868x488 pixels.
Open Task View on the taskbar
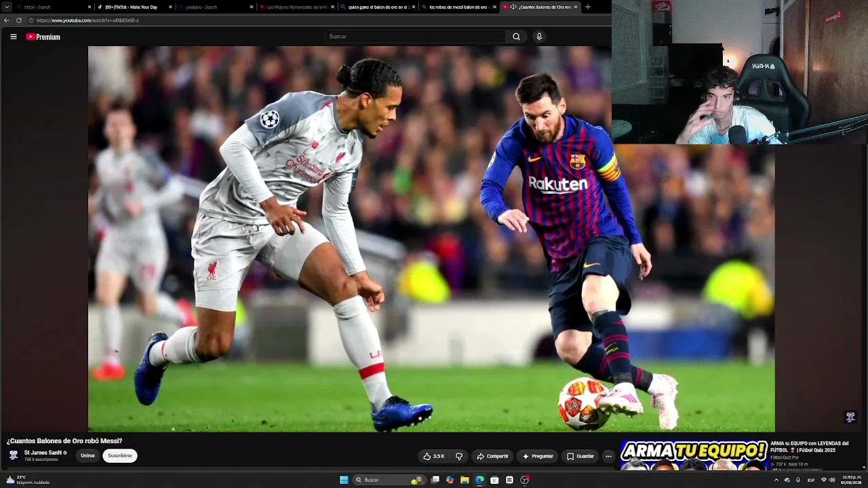435,480
